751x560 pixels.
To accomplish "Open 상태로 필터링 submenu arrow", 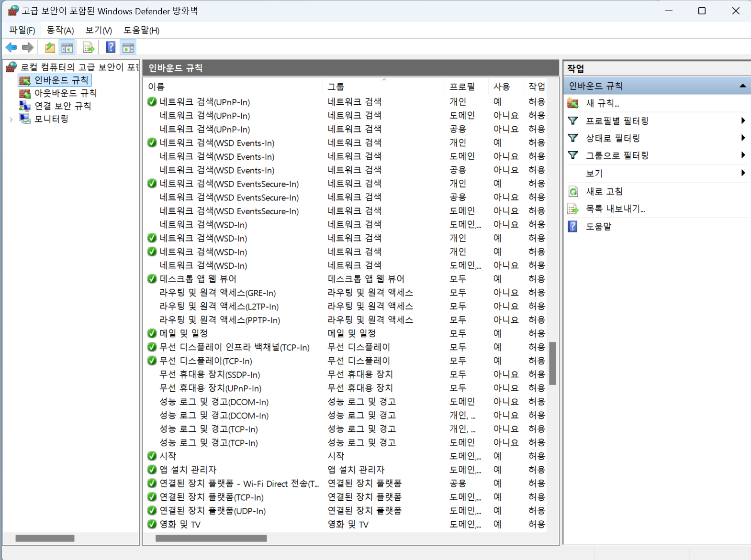I will pos(743,138).
